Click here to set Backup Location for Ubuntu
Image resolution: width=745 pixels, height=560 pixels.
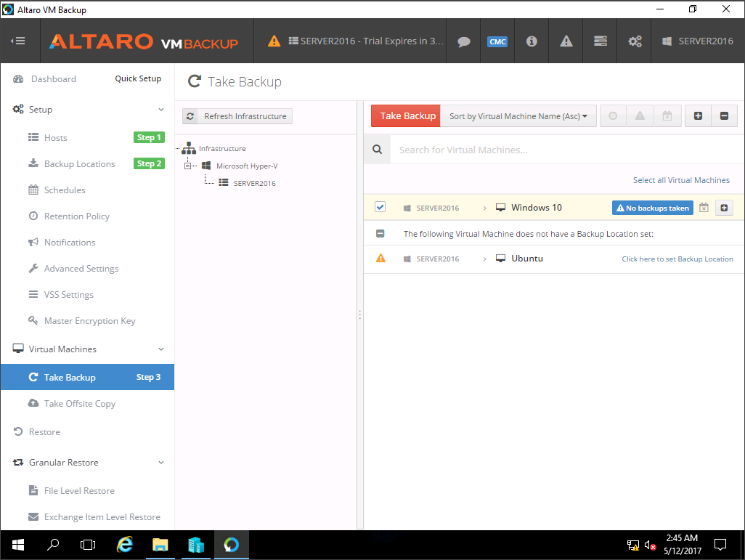[x=677, y=259]
